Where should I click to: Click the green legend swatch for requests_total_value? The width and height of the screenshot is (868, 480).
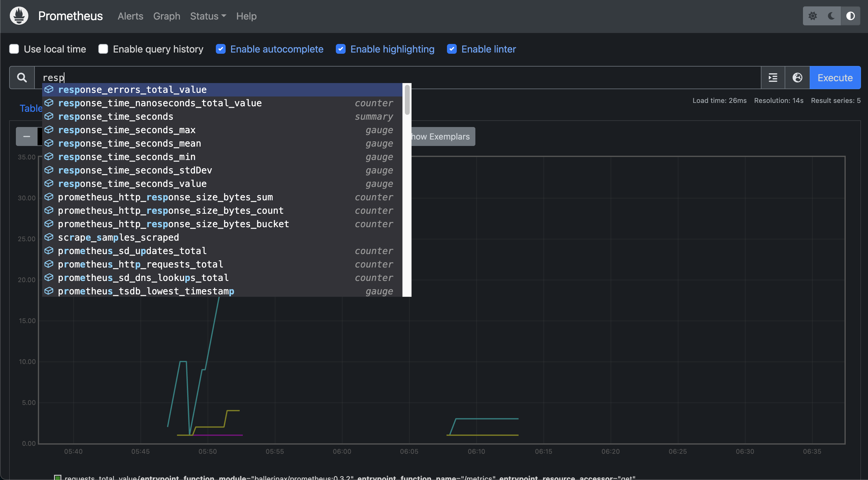(58, 478)
